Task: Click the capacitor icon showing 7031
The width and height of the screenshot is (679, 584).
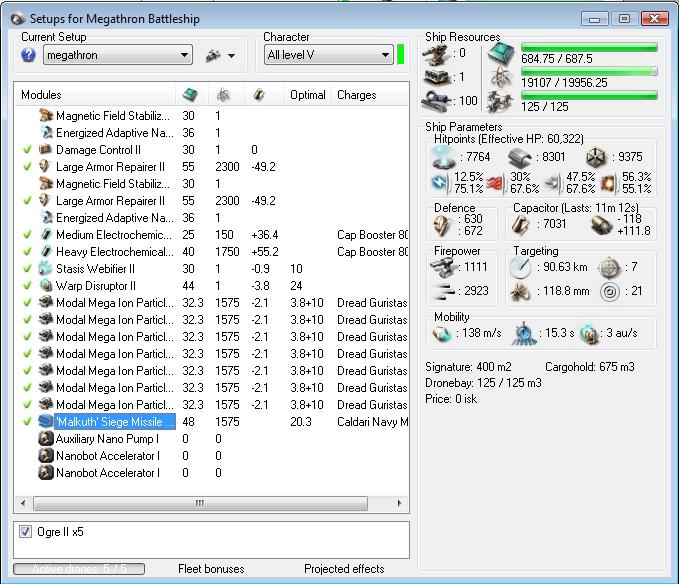Action: click(x=521, y=224)
